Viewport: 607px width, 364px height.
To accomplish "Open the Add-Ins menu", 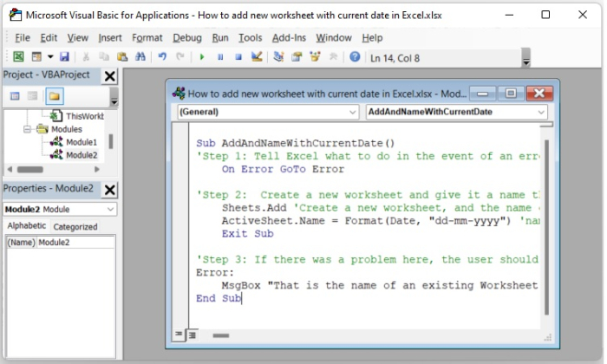I will click(x=289, y=38).
